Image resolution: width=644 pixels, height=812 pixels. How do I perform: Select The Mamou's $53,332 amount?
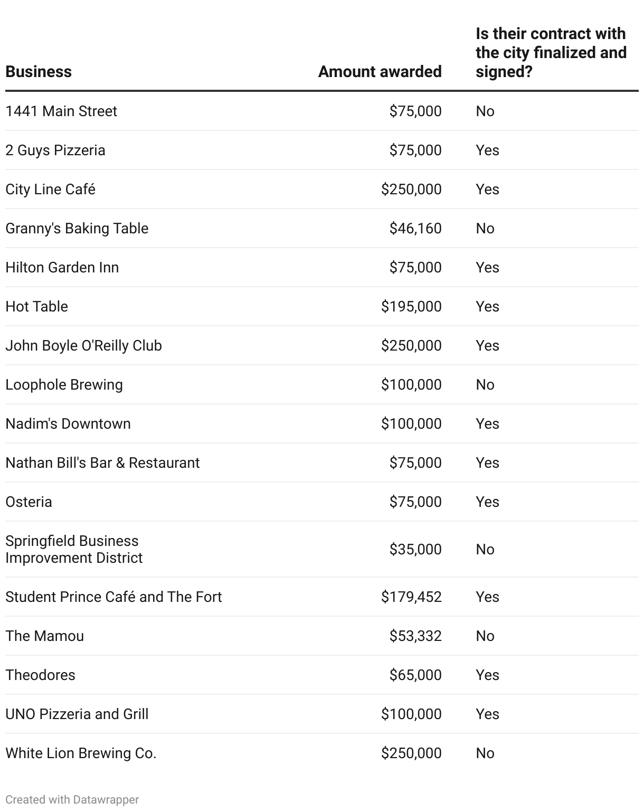coord(415,636)
